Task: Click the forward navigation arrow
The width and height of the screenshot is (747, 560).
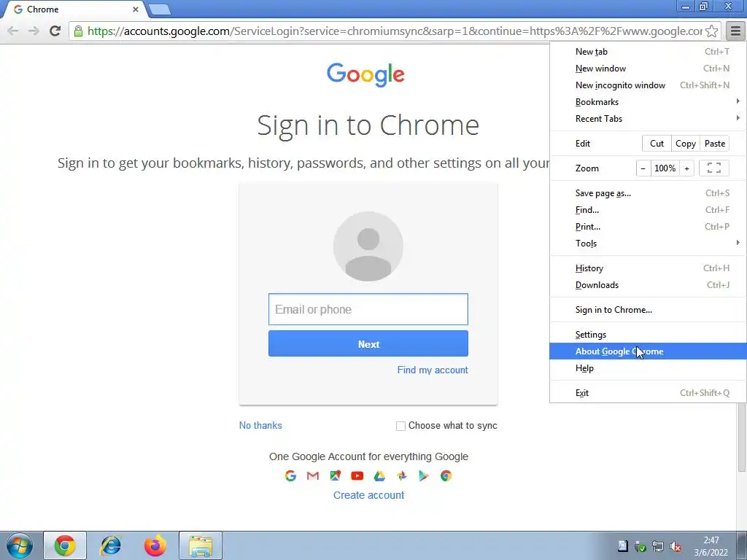Action: (34, 31)
